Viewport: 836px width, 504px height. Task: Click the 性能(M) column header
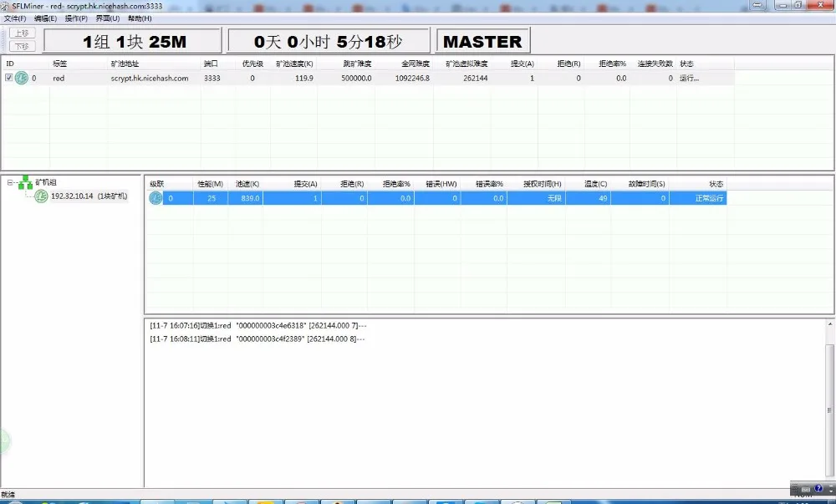pyautogui.click(x=210, y=184)
